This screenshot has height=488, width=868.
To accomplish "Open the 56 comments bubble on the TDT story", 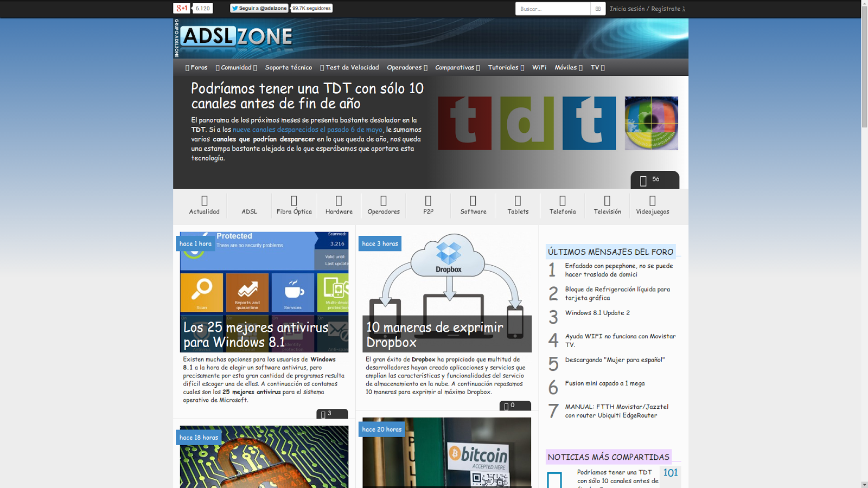I will tap(655, 180).
